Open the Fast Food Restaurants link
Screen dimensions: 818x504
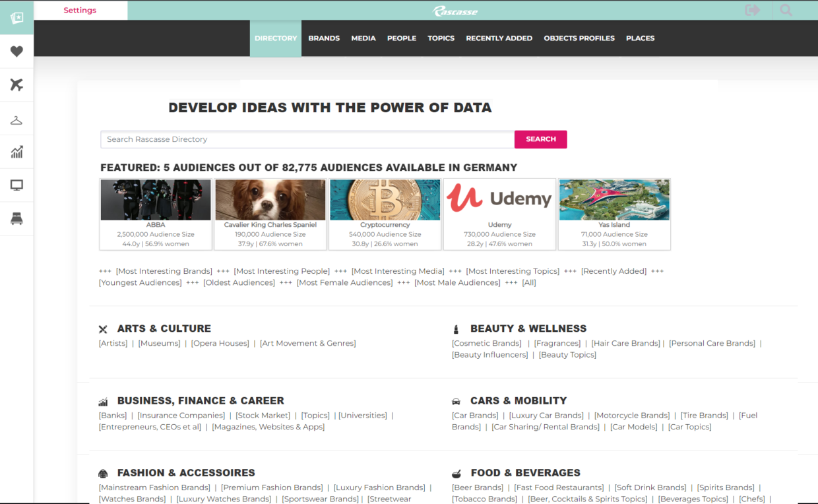[559, 488]
